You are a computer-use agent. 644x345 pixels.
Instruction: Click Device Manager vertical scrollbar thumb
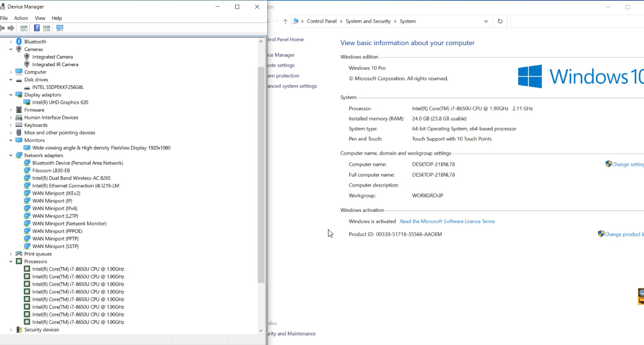click(x=261, y=175)
